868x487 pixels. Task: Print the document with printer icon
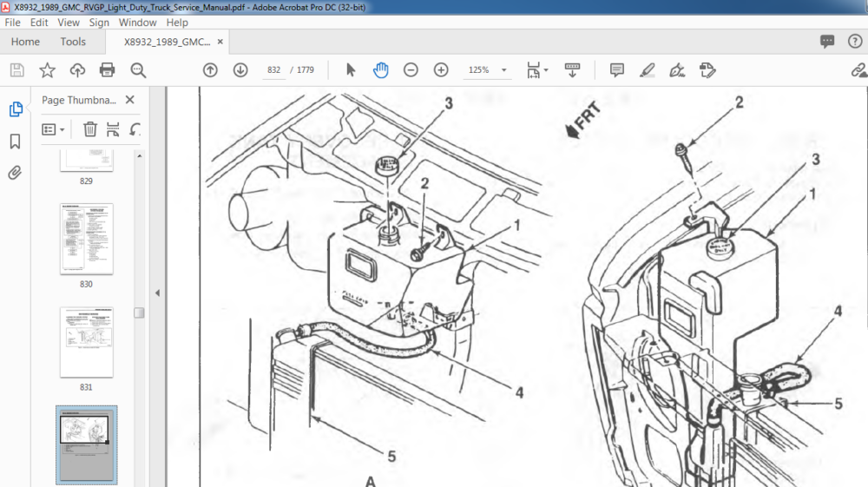[108, 70]
